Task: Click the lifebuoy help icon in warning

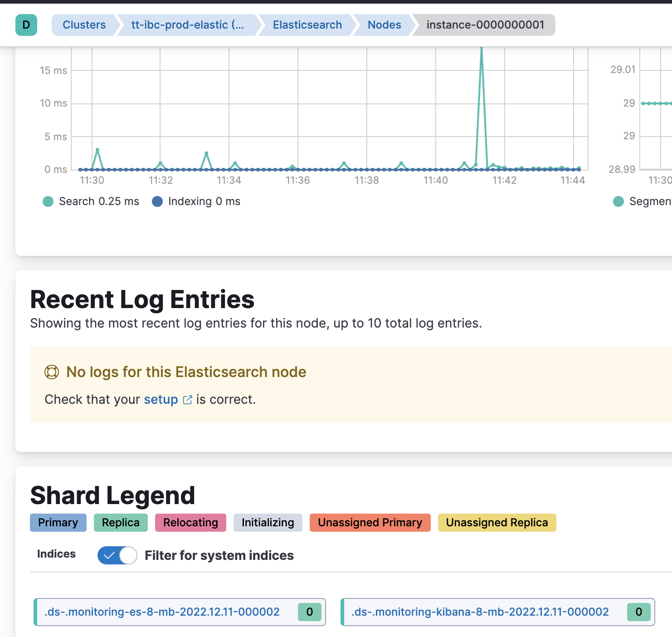Action: (x=52, y=372)
